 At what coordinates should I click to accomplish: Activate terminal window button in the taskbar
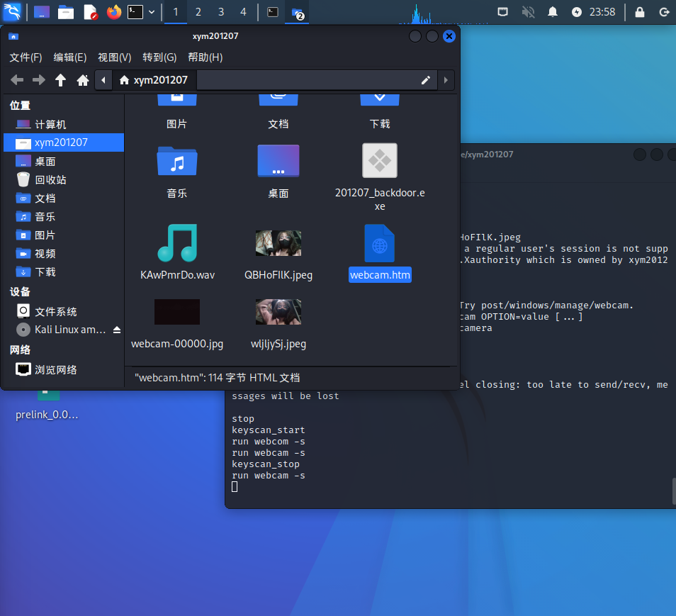(273, 12)
